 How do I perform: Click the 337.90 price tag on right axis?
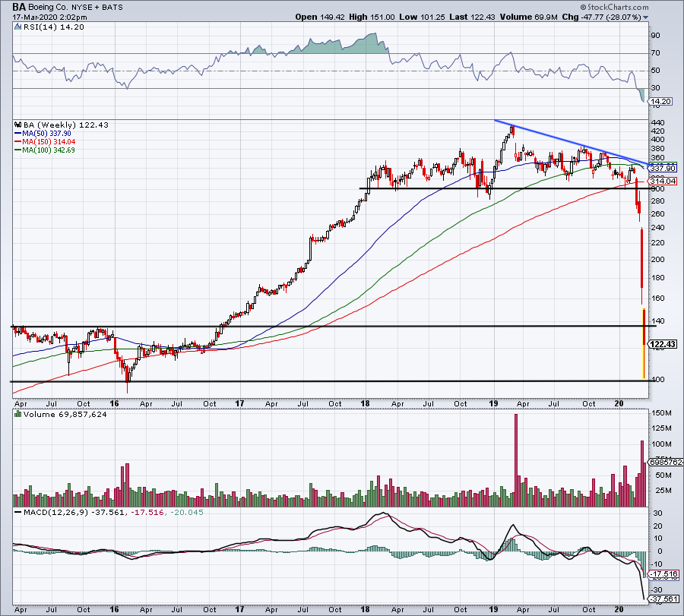point(663,168)
